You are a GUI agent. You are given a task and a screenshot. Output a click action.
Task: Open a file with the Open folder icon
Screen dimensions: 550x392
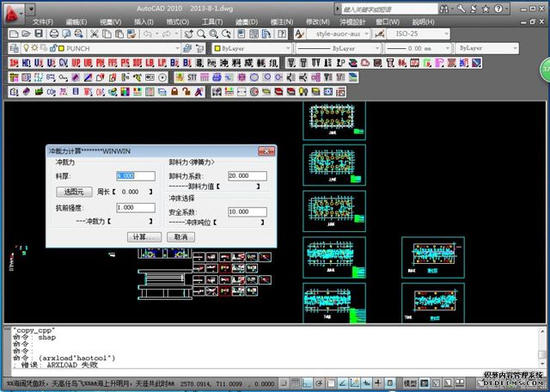pyautogui.click(x=26, y=34)
